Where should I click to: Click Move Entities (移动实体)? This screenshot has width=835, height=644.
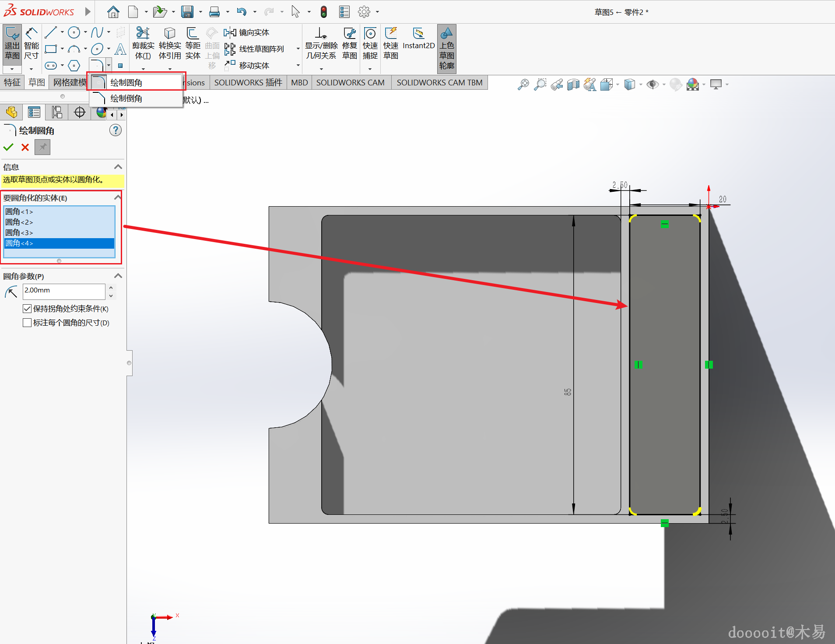246,65
